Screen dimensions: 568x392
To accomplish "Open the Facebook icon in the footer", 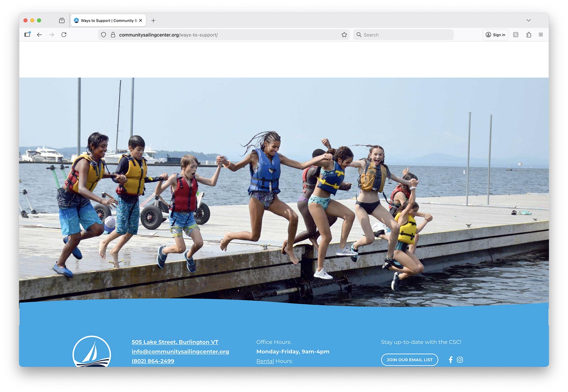I will click(450, 360).
